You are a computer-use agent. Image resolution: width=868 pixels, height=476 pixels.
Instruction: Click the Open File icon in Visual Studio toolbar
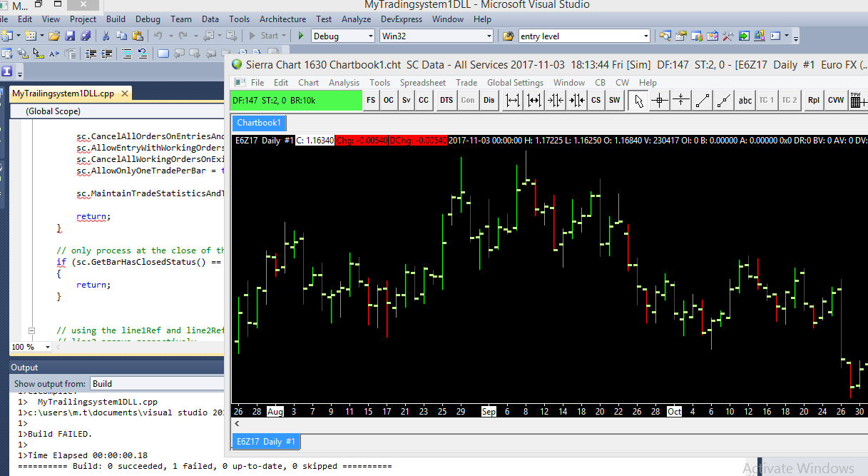tap(53, 36)
